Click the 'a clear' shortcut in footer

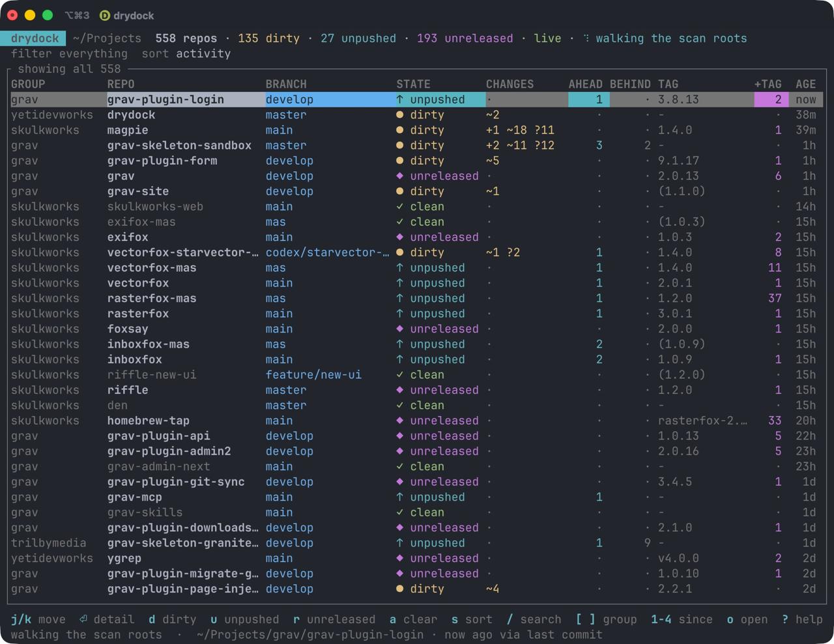coord(413,619)
